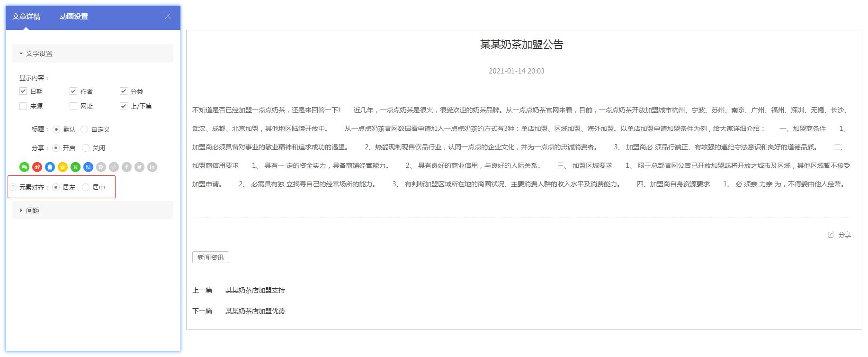The image size is (868, 357).
Task: Click the blue Tieba share icon
Action: pyautogui.click(x=88, y=167)
